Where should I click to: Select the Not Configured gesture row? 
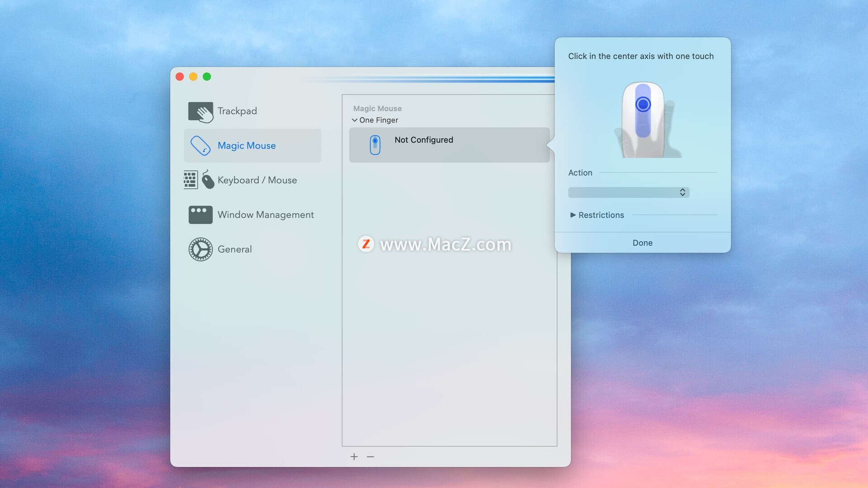click(449, 145)
